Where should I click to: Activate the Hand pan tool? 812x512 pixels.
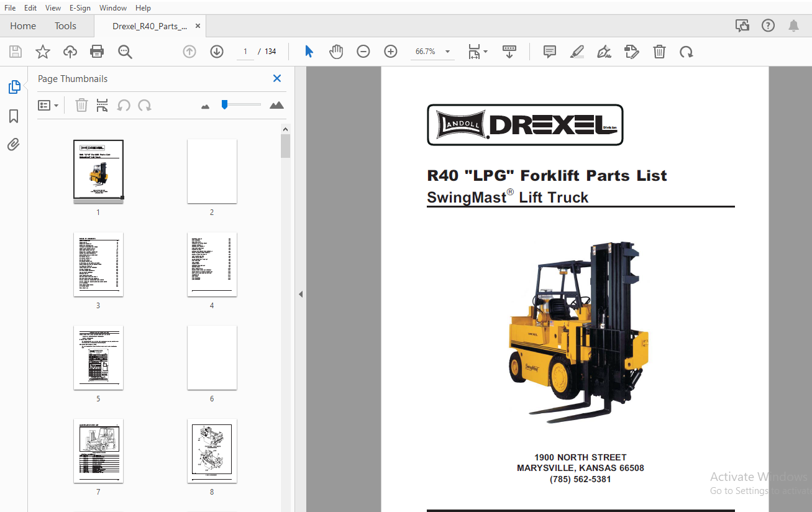[x=336, y=52]
